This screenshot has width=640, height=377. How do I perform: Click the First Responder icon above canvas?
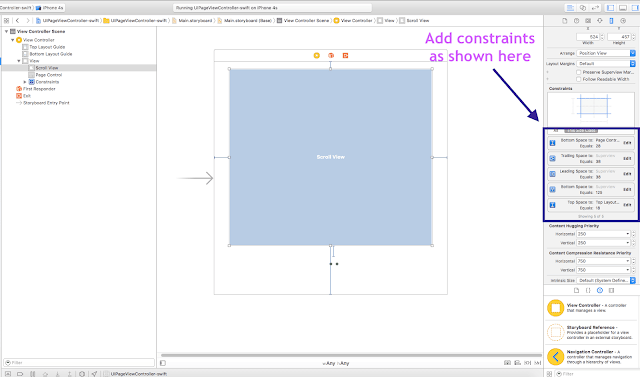[331, 55]
